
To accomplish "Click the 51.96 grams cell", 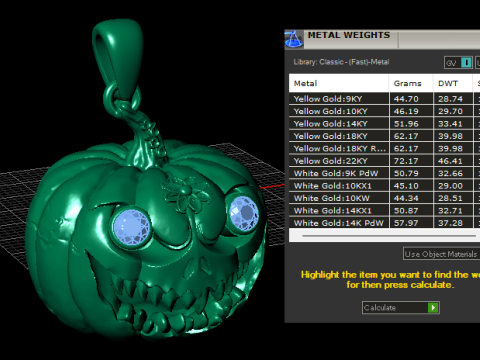I will click(x=411, y=124).
